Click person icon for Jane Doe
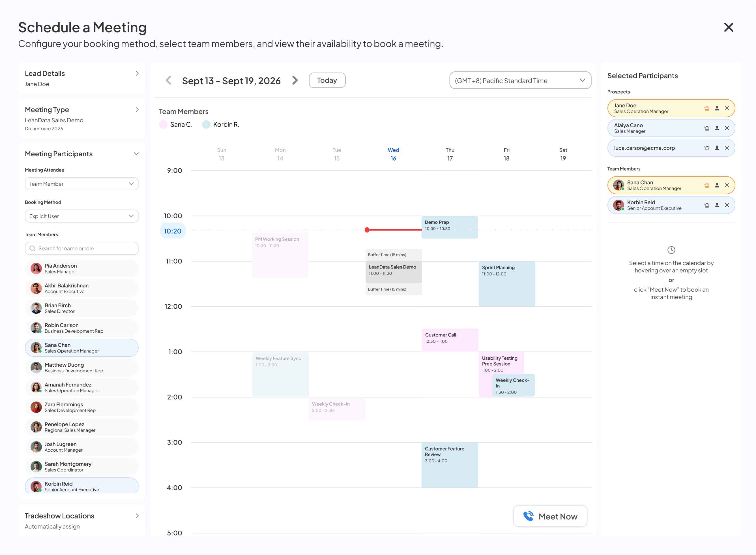Screen dimensions: 756x555 [x=717, y=108]
